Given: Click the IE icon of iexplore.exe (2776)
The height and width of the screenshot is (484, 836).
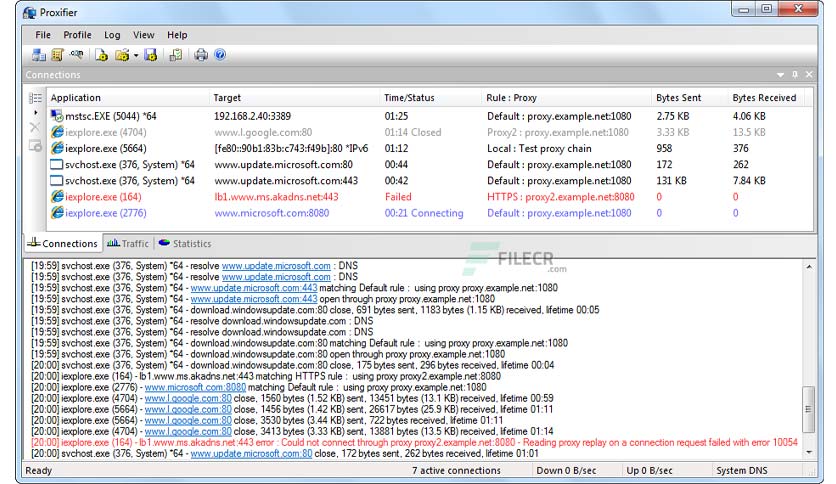Looking at the screenshot, I should pos(57,212).
